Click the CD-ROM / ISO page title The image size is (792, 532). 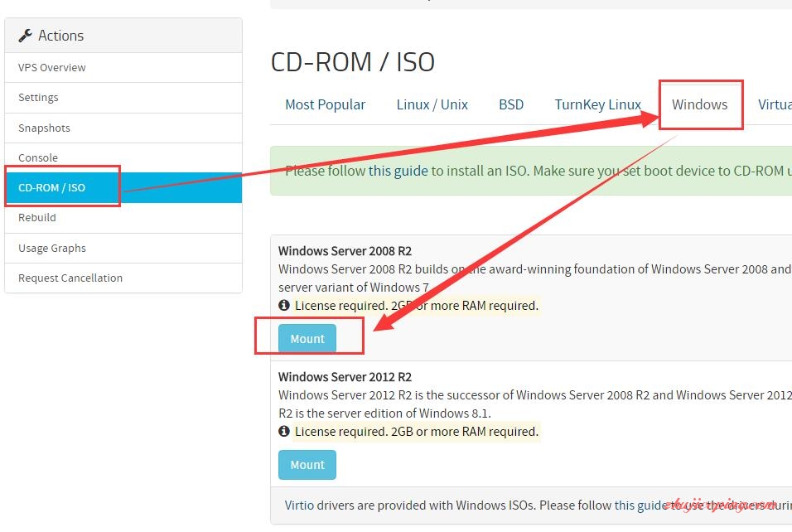point(353,62)
